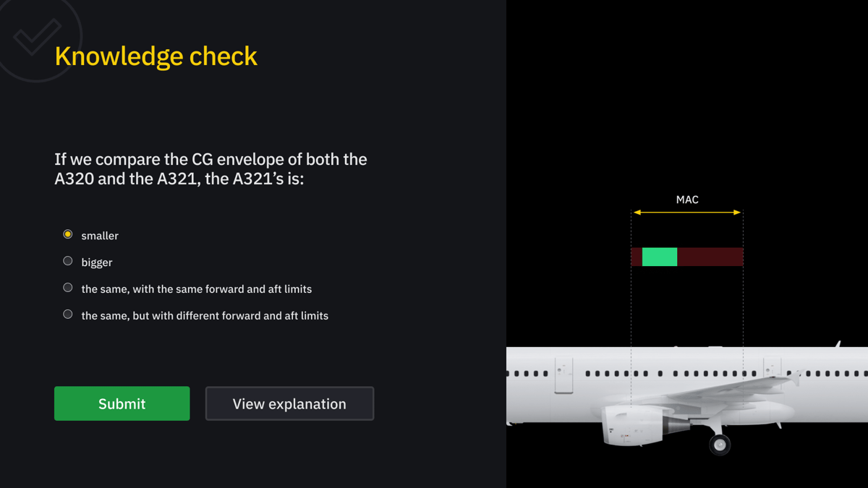Click the yellow double-headed MAC arrow
Viewport: 868px width, 488px height.
[x=686, y=211]
